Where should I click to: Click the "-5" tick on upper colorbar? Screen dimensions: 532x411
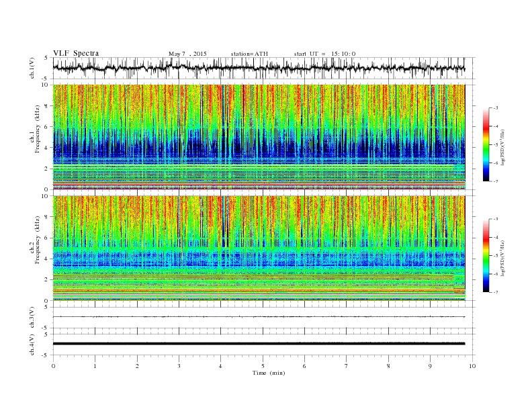[495, 145]
